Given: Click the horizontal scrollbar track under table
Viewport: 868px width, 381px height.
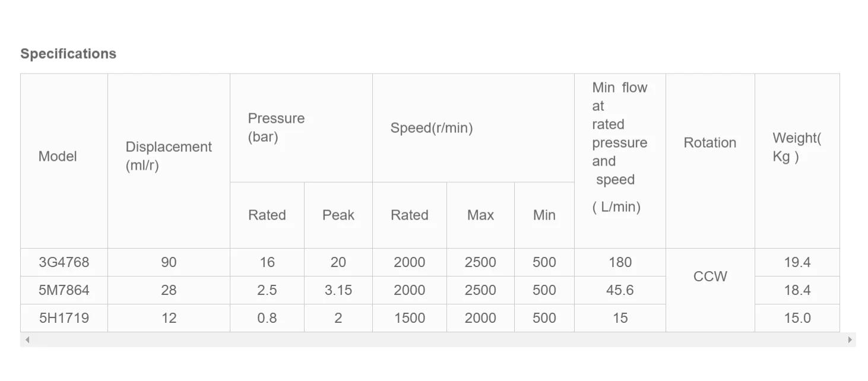Looking at the screenshot, I should [438, 340].
